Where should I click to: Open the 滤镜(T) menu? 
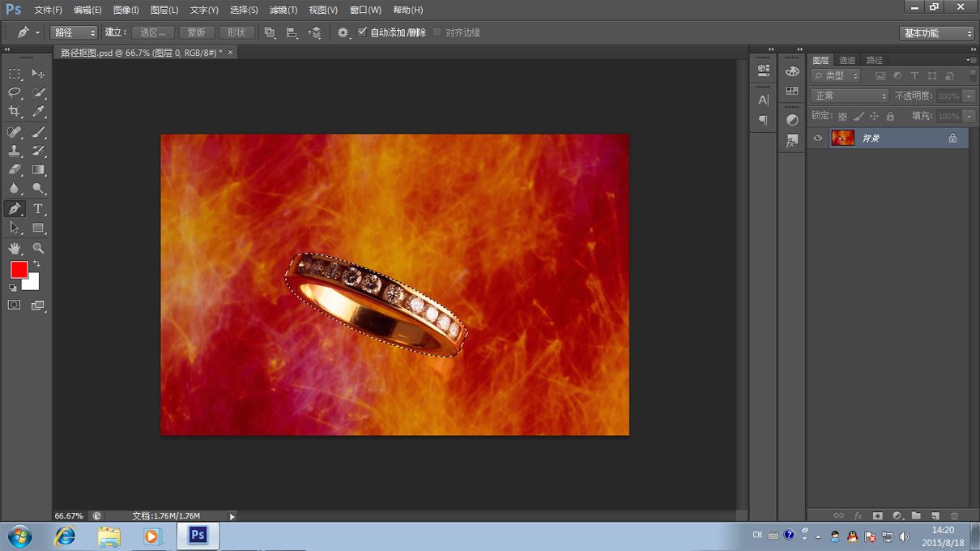(283, 10)
